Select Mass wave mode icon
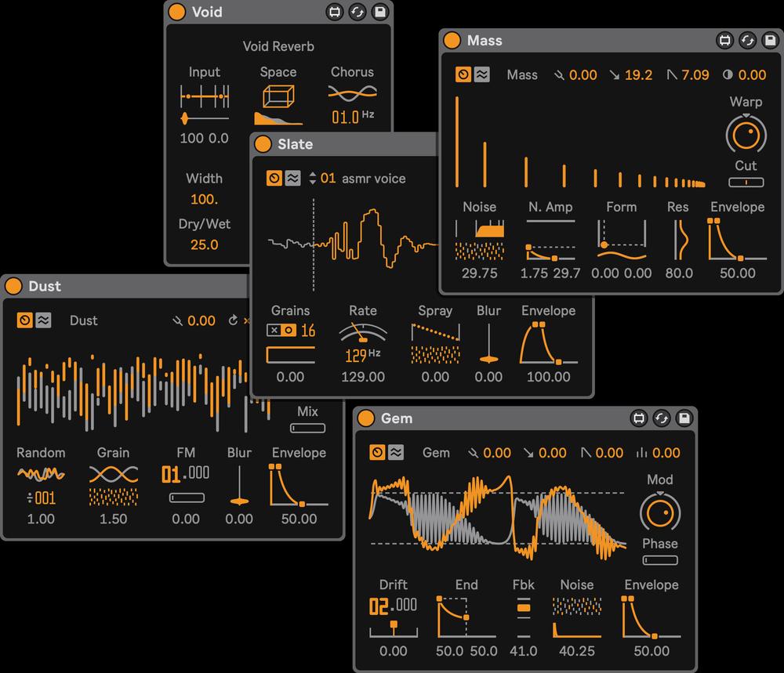784x673 pixels. click(x=482, y=74)
